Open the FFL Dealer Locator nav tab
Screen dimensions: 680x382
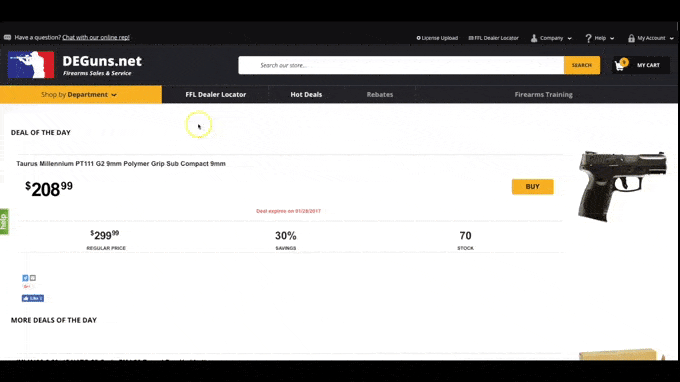pyautogui.click(x=216, y=95)
